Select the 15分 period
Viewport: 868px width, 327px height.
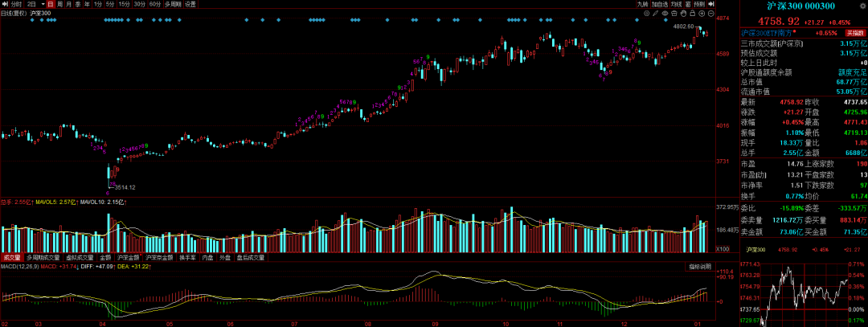124,4
